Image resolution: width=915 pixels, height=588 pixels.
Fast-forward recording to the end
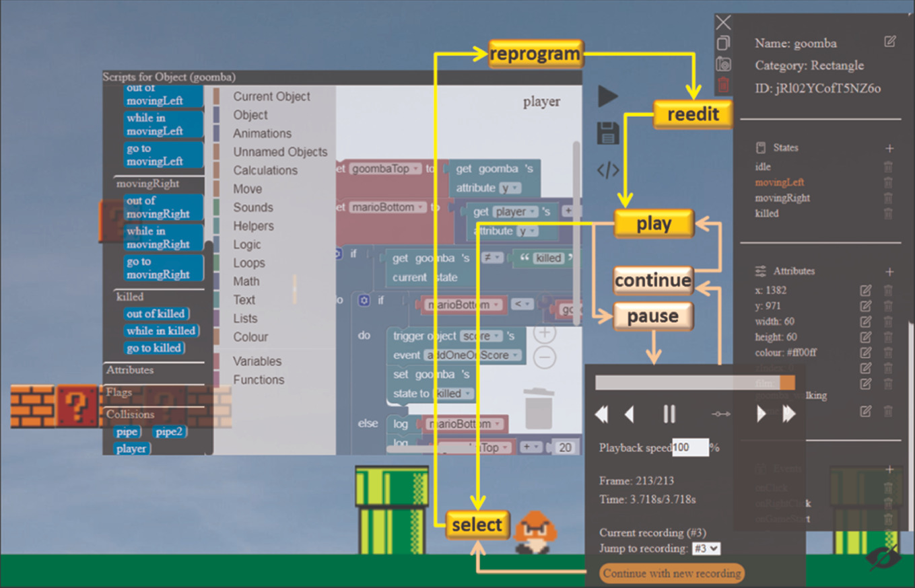(789, 414)
